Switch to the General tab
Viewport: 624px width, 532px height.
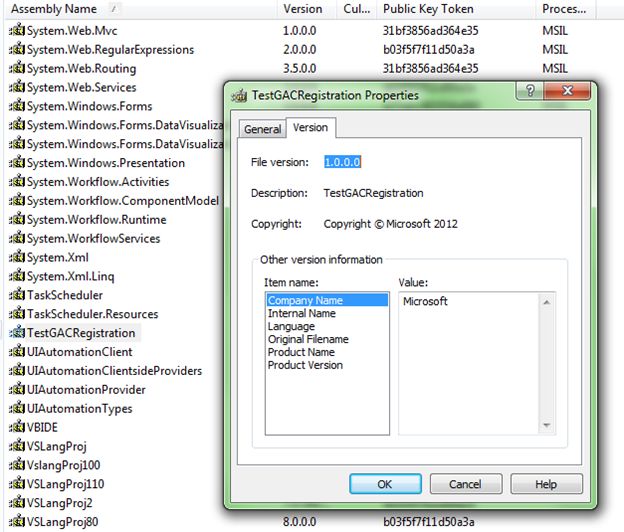(262, 129)
